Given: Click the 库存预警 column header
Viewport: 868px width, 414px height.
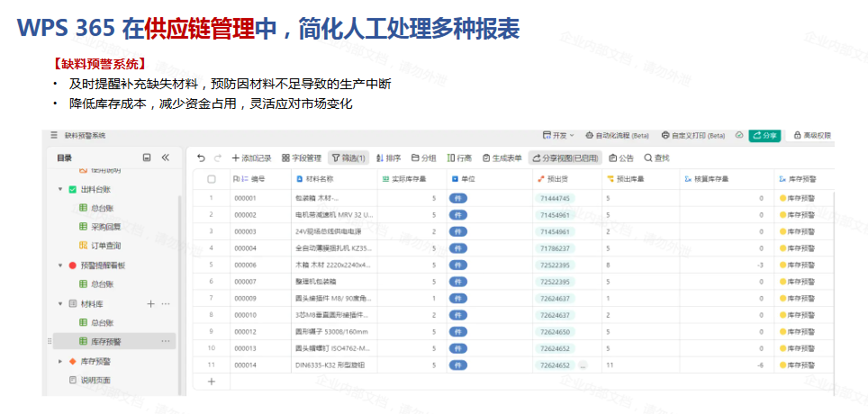Looking at the screenshot, I should (x=804, y=179).
